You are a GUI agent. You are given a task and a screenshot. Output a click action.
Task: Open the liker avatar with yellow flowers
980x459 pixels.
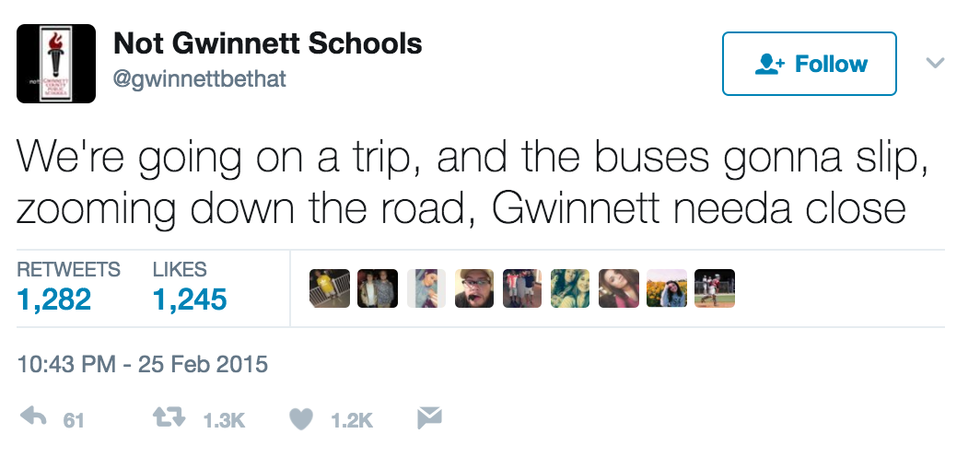pos(667,288)
